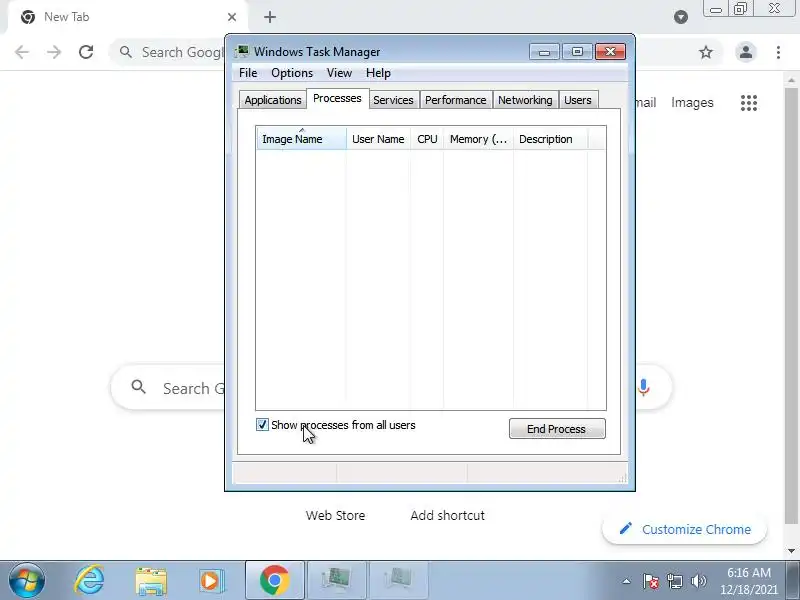Click magnifier icon in Google search box
The width and height of the screenshot is (800, 600).
click(x=138, y=387)
